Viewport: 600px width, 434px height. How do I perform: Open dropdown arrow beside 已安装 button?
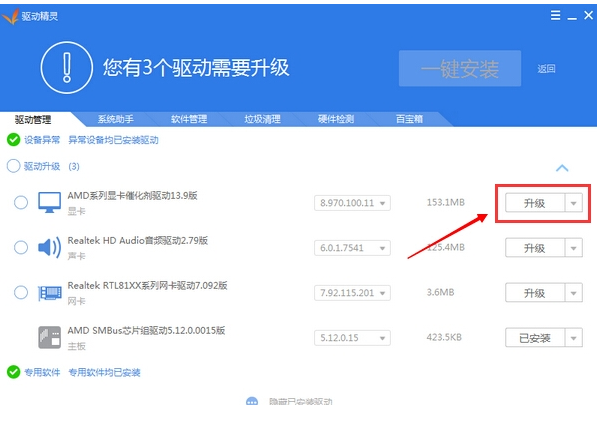(x=573, y=338)
